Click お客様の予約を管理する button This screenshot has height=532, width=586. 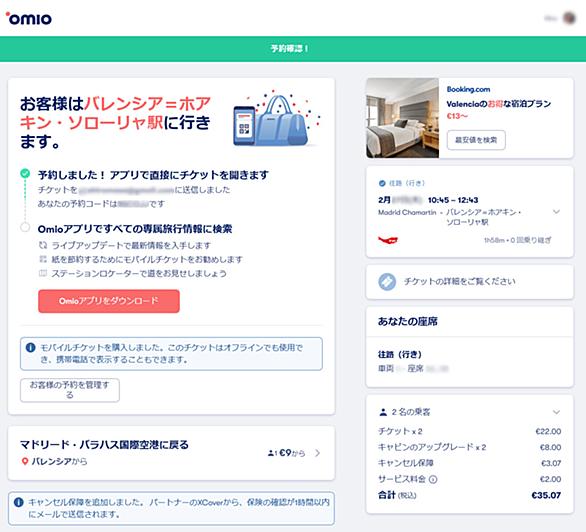pyautogui.click(x=70, y=390)
